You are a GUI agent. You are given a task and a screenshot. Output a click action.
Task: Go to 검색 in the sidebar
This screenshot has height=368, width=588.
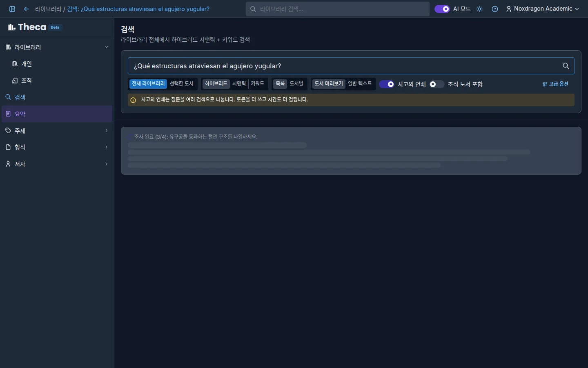[x=57, y=97]
